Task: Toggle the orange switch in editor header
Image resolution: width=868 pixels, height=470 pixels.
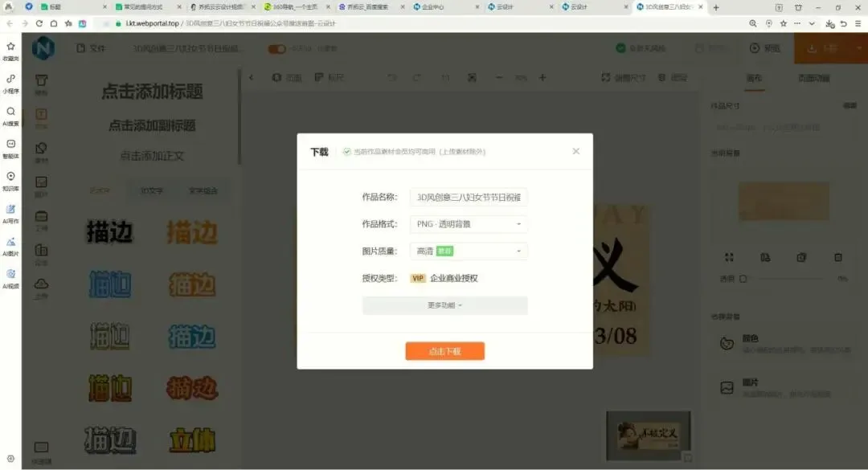Action: coord(276,49)
